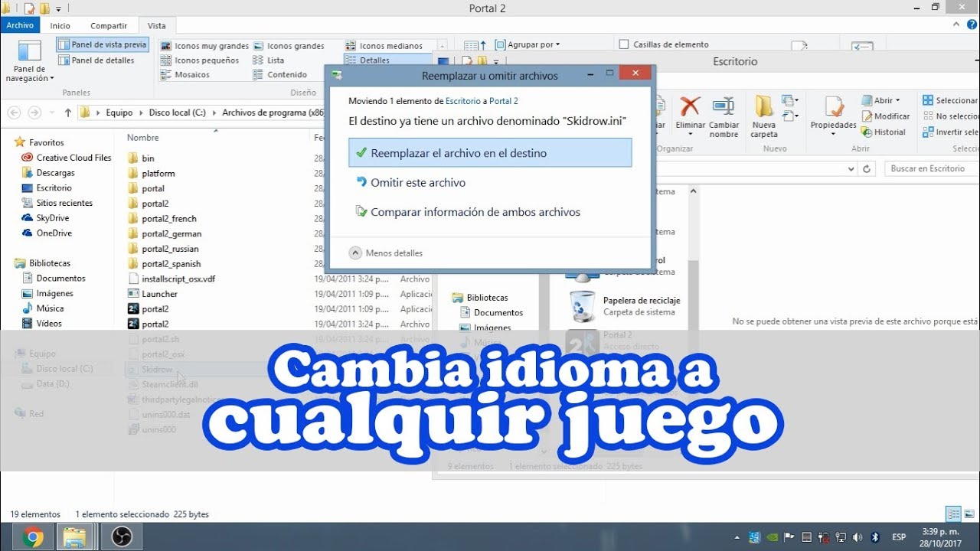Open File Explorer from taskbar
This screenshot has height=551, width=980.
coord(74,536)
